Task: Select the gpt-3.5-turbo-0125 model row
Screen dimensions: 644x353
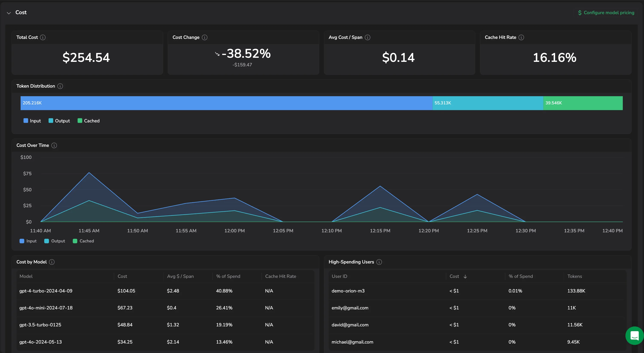Action: point(165,325)
